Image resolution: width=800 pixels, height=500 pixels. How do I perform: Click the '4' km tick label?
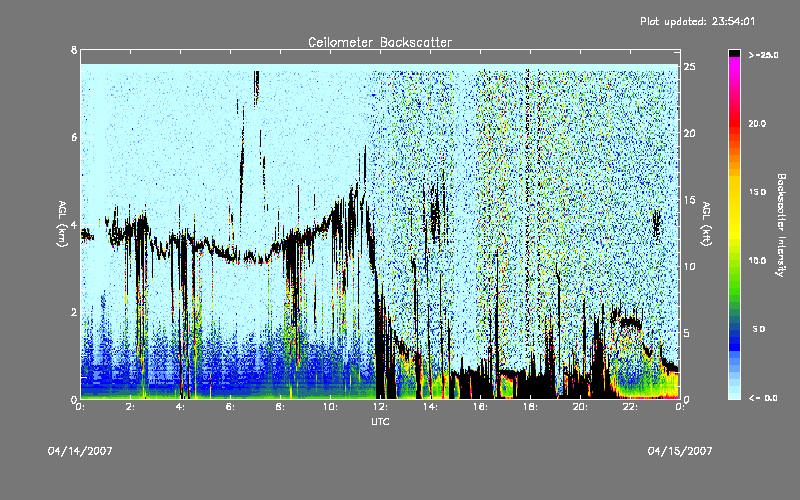click(x=74, y=224)
